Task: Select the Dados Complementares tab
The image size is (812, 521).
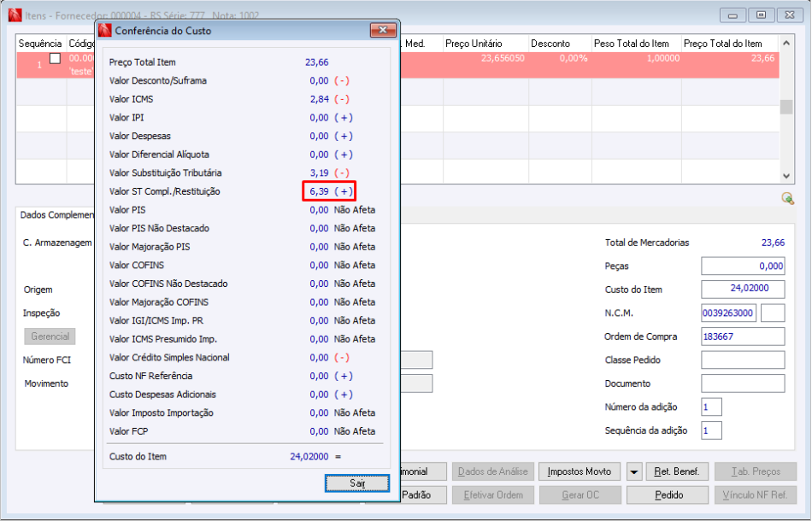Action: pos(56,214)
